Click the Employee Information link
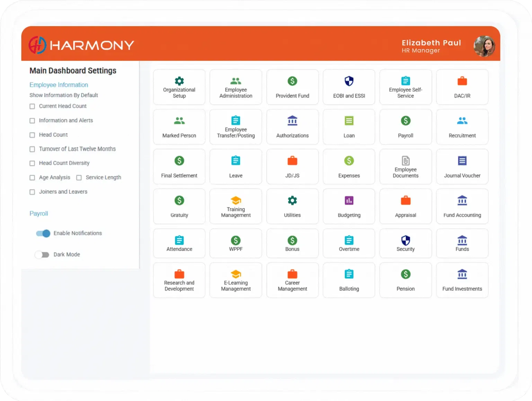 tap(59, 85)
